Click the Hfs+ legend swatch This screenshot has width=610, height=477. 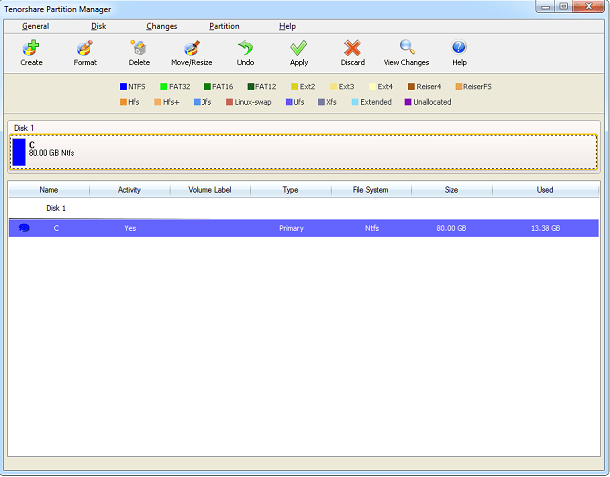click(158, 102)
